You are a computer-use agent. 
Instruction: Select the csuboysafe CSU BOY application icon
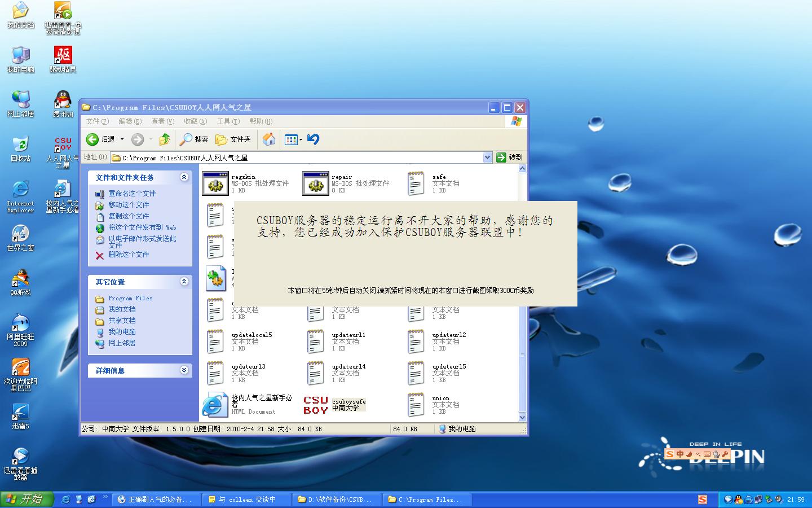coord(315,405)
